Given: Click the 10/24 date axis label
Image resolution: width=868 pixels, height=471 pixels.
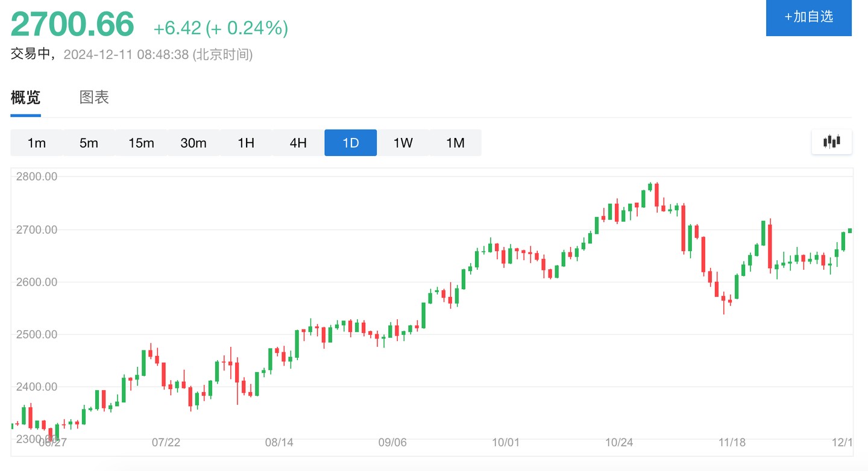Looking at the screenshot, I should tap(619, 443).
